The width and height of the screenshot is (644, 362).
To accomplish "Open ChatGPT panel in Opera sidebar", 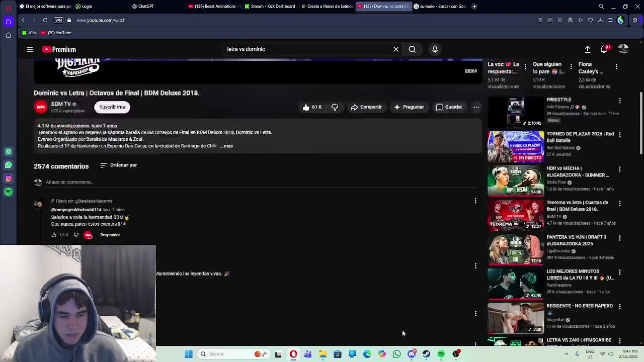I will point(8,151).
